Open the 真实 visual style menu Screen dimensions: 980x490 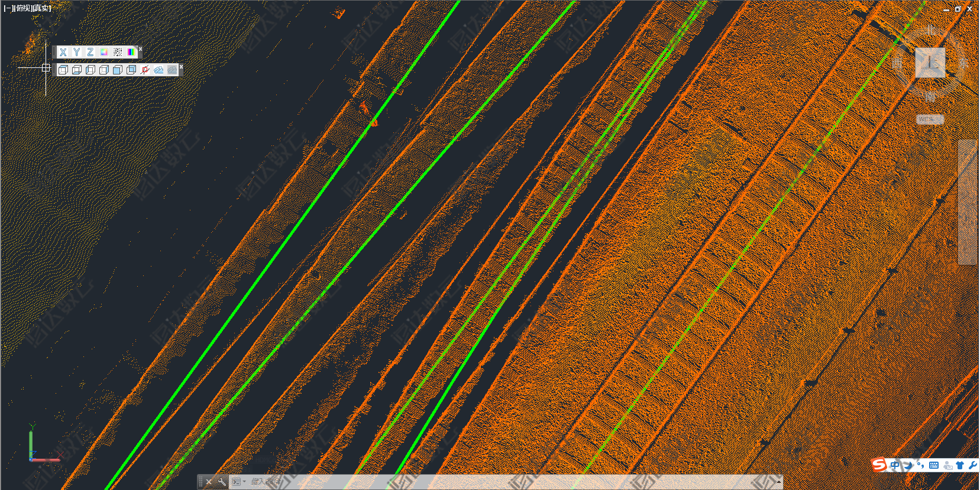pyautogui.click(x=42, y=8)
